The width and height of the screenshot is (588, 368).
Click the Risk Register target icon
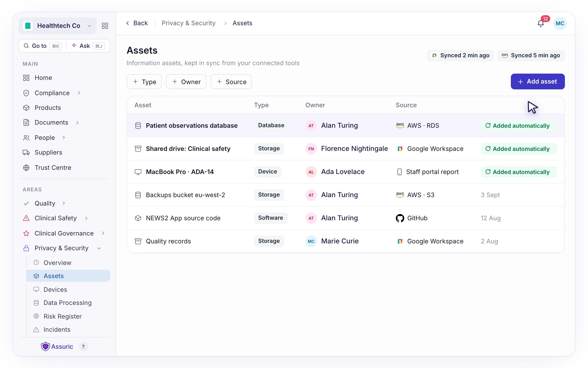point(36,316)
